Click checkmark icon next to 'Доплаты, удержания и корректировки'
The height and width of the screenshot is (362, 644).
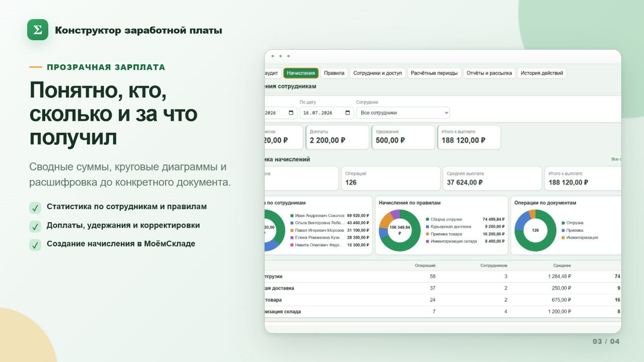(35, 226)
